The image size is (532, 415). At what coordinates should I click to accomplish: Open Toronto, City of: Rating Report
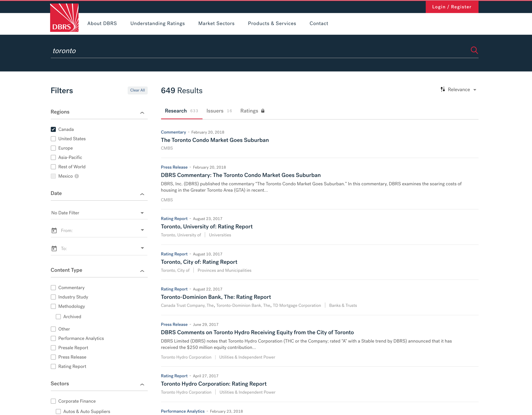tap(199, 262)
